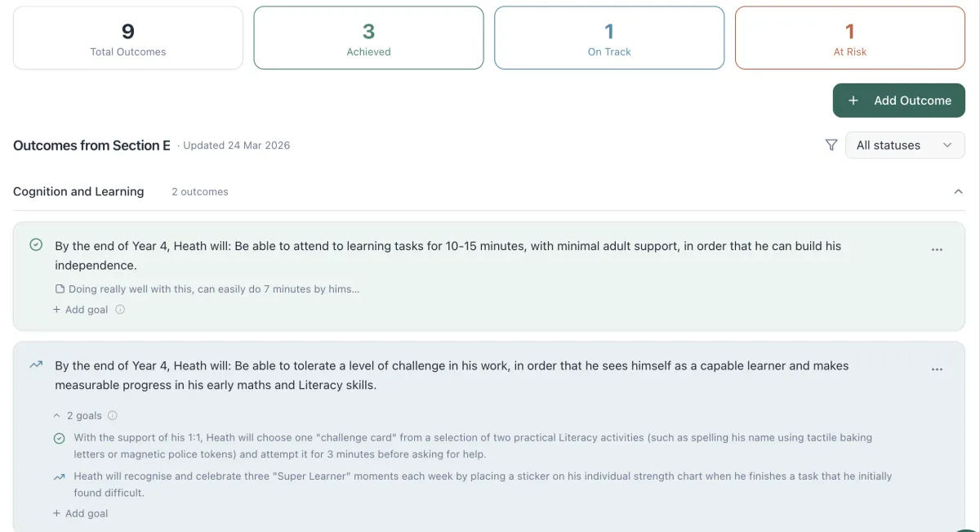Click the achieved checkmark icon on first outcome
The width and height of the screenshot is (980, 532).
pyautogui.click(x=36, y=244)
